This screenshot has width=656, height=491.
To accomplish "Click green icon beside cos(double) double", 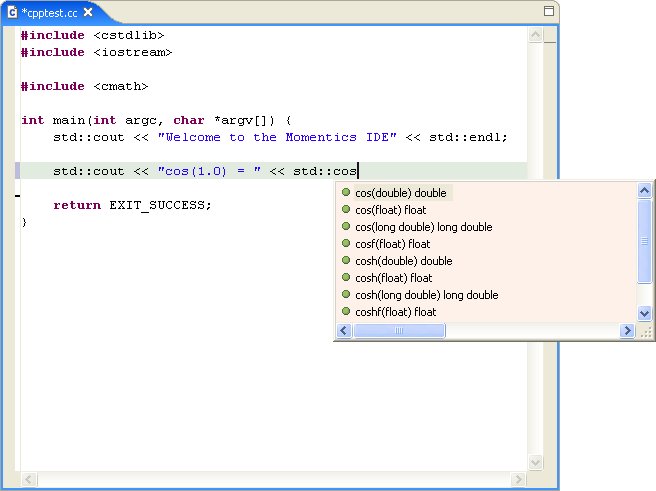I will [x=346, y=193].
